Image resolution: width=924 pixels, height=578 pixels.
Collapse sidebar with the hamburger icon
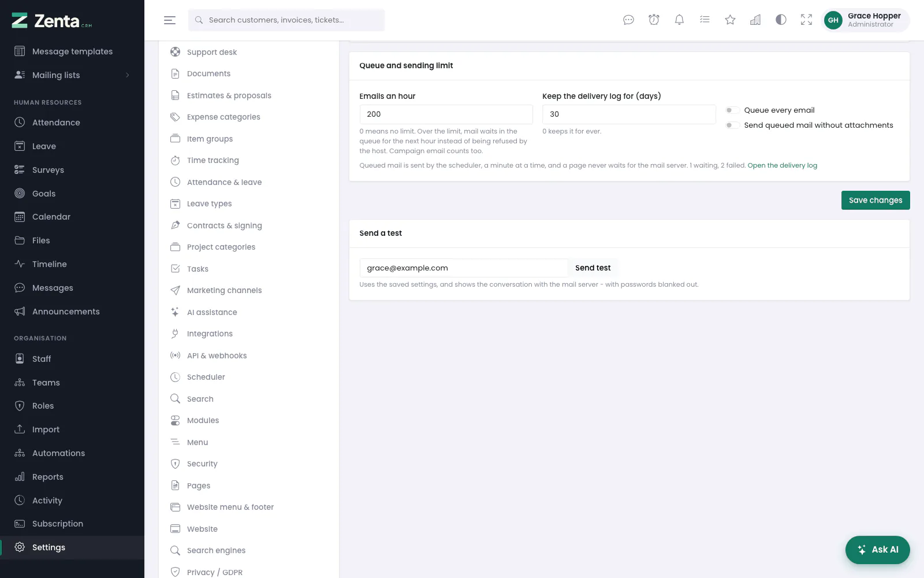click(x=169, y=20)
